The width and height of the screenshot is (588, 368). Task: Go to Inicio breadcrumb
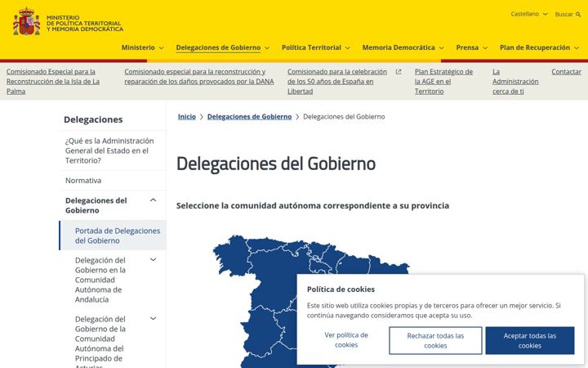coord(187,117)
